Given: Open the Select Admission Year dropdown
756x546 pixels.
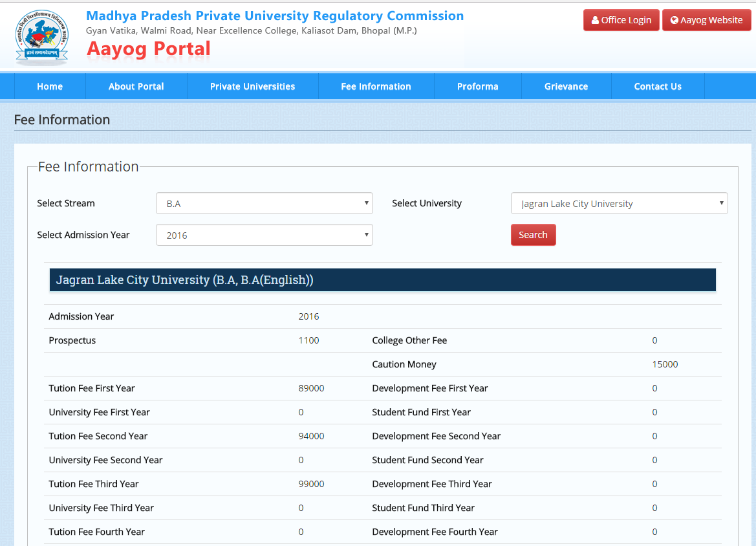Looking at the screenshot, I should 264,235.
